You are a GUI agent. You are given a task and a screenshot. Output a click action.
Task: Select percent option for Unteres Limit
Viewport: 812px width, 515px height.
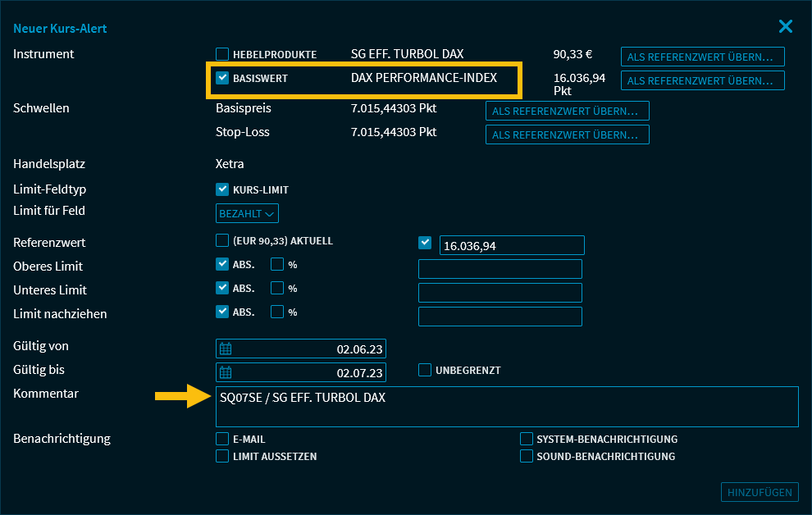(277, 289)
